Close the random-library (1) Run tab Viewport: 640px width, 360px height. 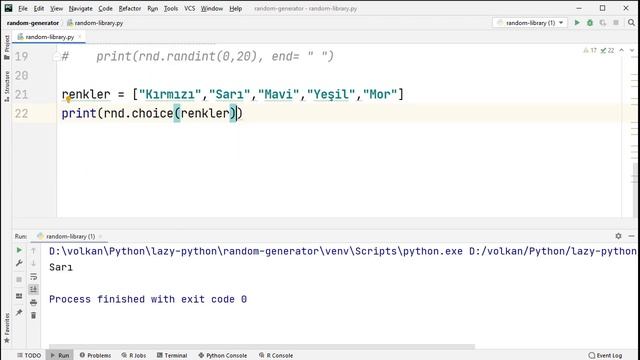[100, 236]
